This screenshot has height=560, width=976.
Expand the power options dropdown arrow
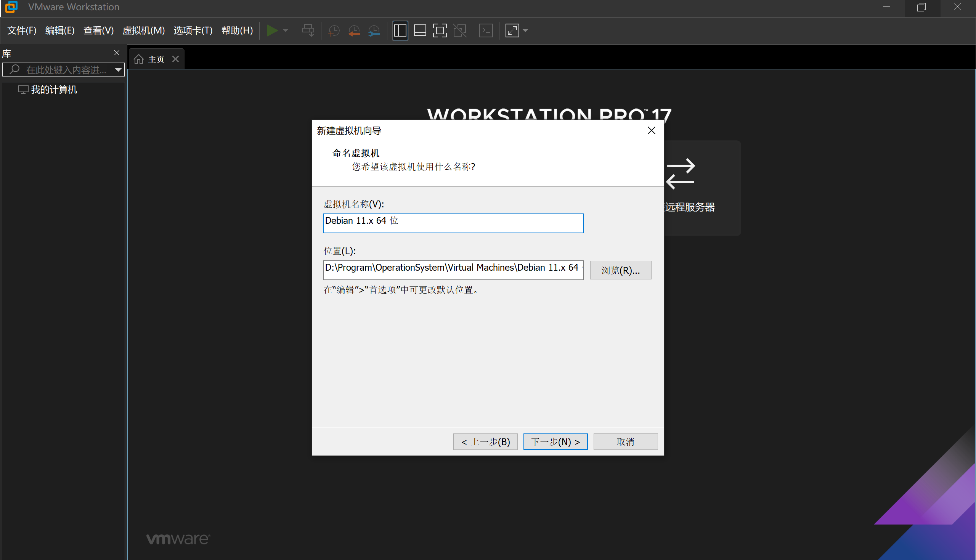click(285, 30)
